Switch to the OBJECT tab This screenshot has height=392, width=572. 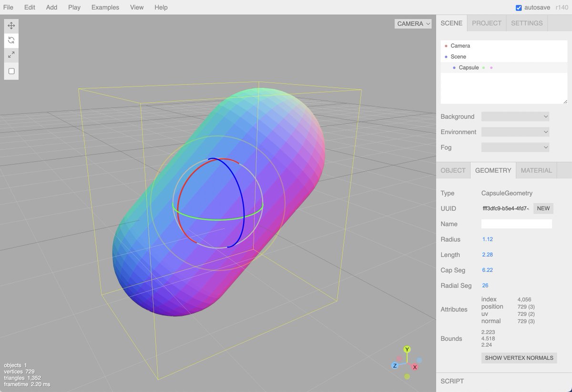coord(453,170)
